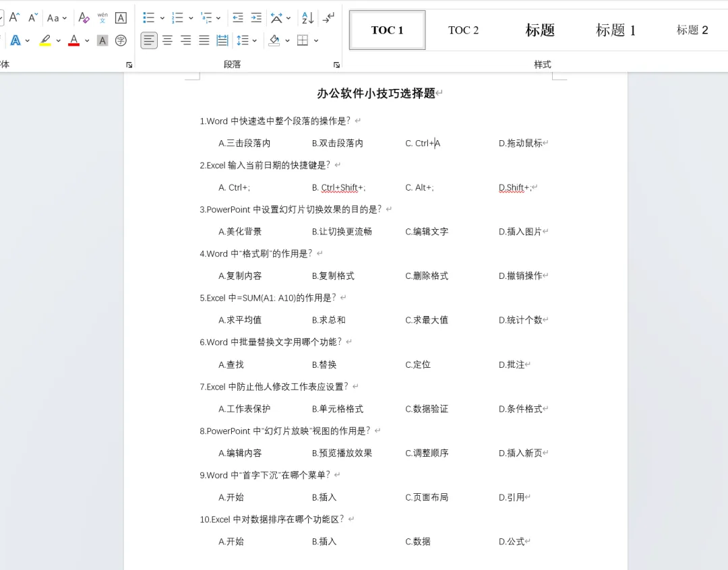Click the title 办公软件小技巧选择题
728x570 pixels.
[x=376, y=93]
